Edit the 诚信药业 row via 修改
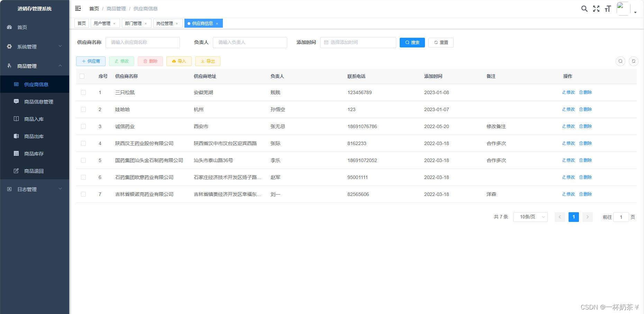The image size is (644, 314). 568,126
